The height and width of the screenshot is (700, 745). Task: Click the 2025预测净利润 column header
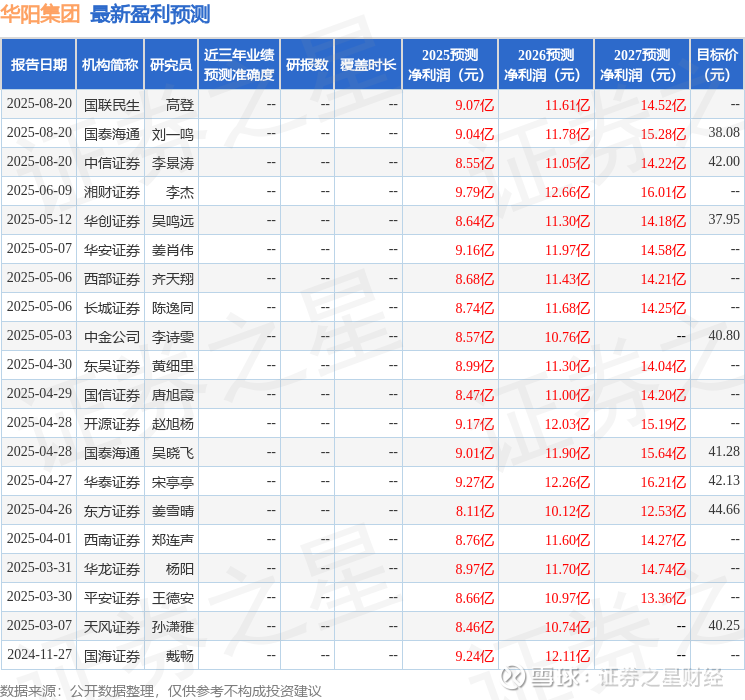pyautogui.click(x=450, y=65)
